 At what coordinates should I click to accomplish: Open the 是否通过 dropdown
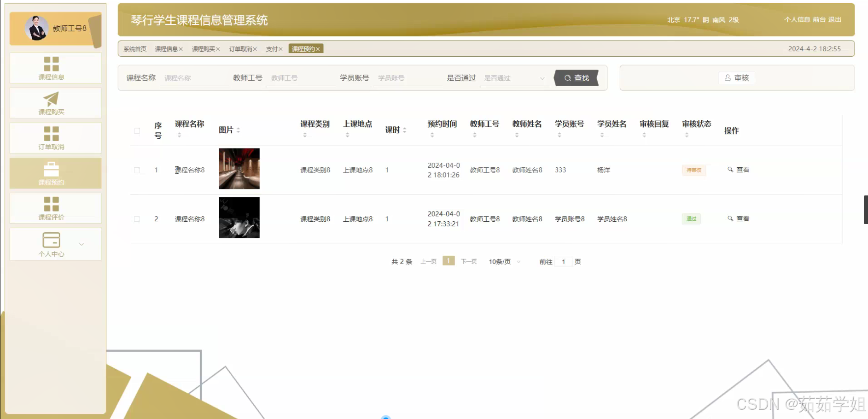pos(514,78)
